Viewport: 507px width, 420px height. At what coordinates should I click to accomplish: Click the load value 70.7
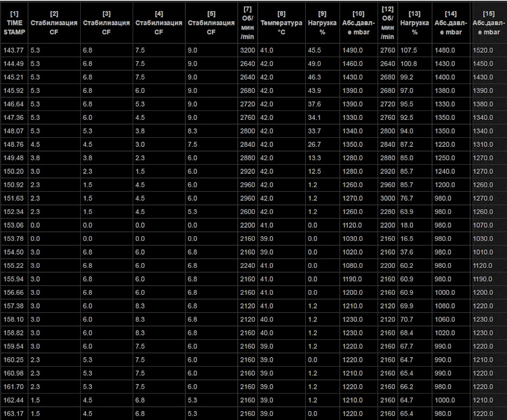pos(407,320)
